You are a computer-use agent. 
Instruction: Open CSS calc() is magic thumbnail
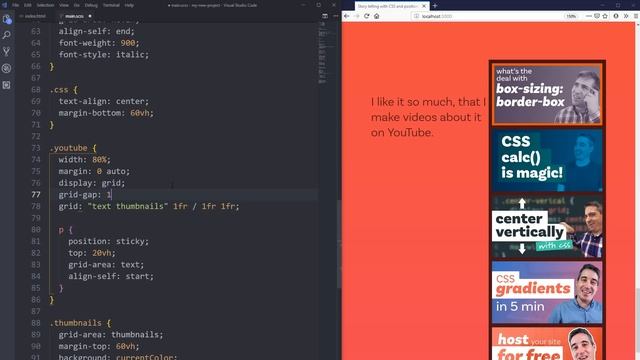(547, 160)
